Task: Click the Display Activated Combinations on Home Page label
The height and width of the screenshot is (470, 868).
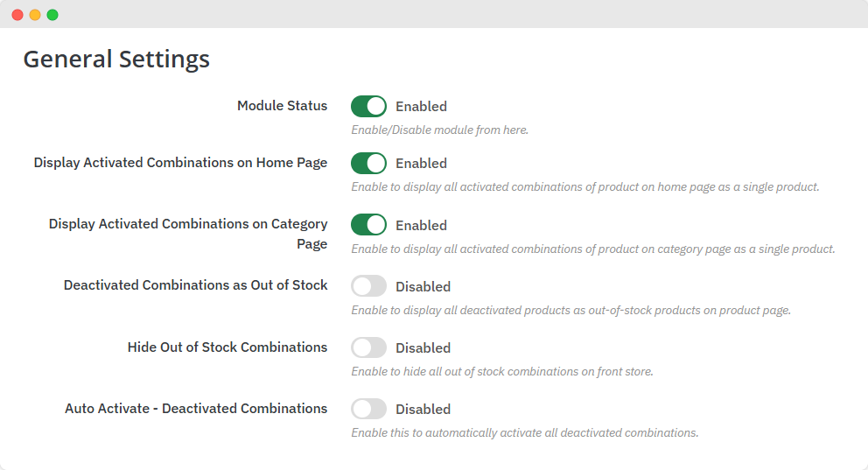Action: (180, 163)
